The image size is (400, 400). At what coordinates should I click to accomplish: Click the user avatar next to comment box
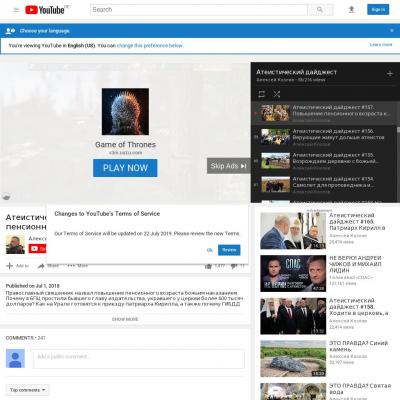coord(15,358)
